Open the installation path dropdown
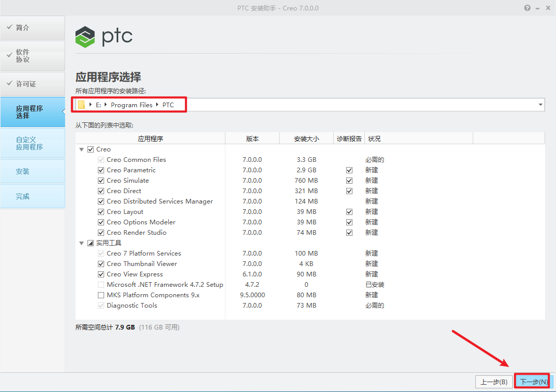556x392 pixels. click(x=540, y=104)
